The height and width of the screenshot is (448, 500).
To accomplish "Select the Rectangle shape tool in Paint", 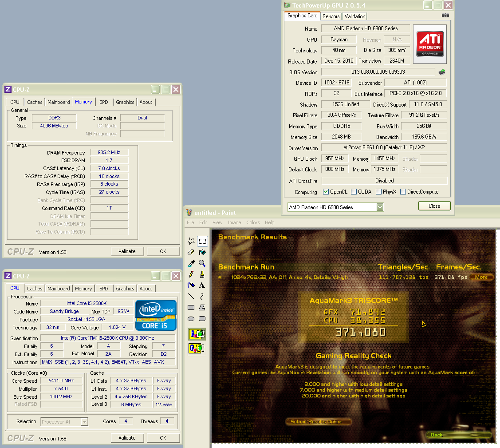I will (x=191, y=308).
